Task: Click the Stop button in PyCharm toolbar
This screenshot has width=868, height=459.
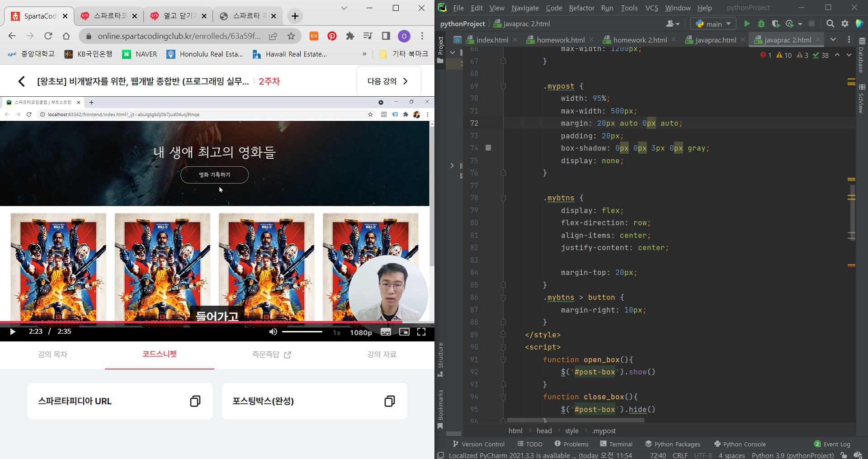Action: (x=811, y=24)
